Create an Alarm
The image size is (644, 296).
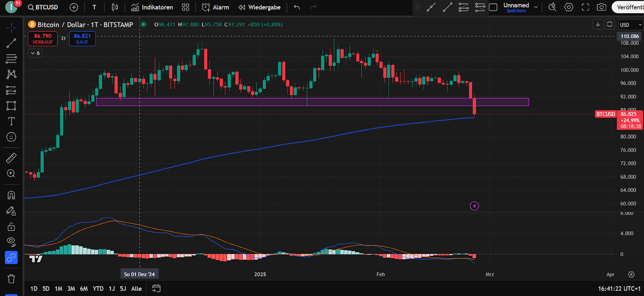click(215, 7)
